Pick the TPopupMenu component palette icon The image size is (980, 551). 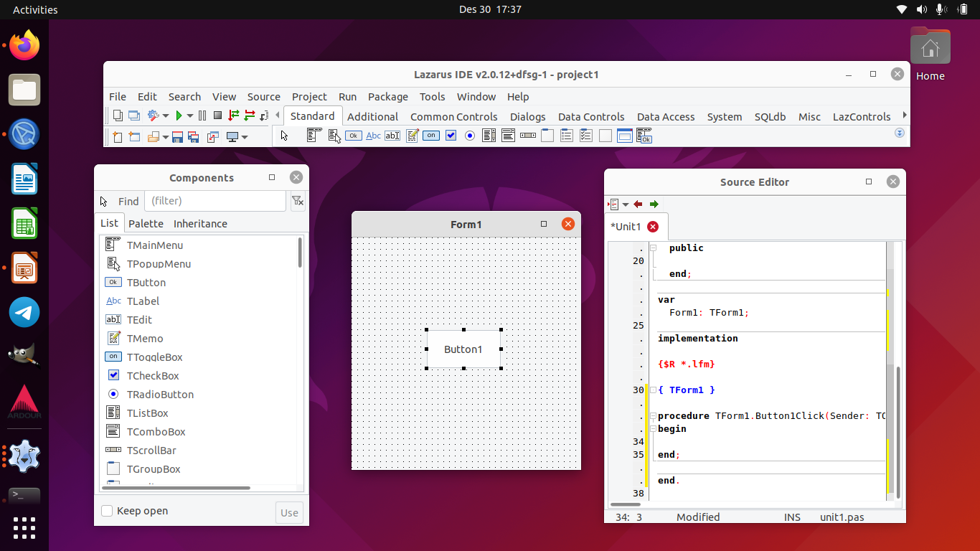click(334, 136)
